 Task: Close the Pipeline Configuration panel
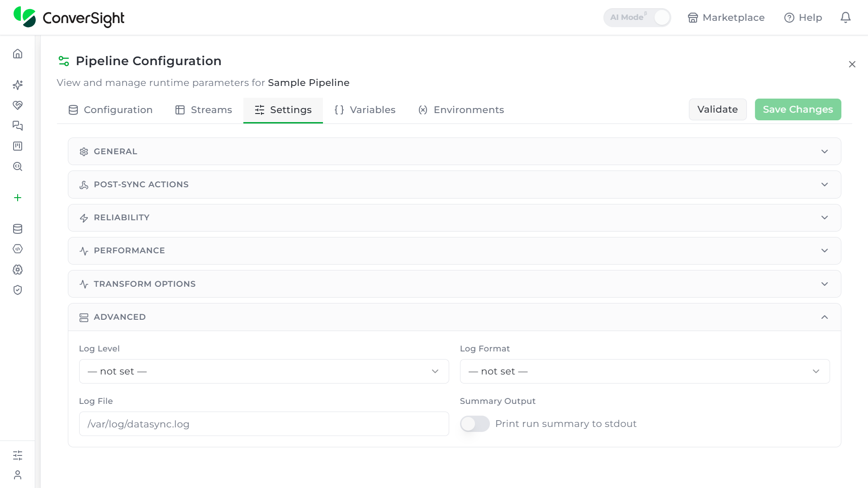pos(852,64)
